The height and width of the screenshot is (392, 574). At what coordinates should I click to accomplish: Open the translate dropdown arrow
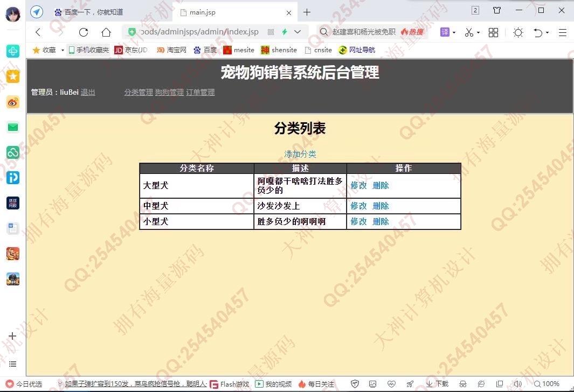click(454, 32)
